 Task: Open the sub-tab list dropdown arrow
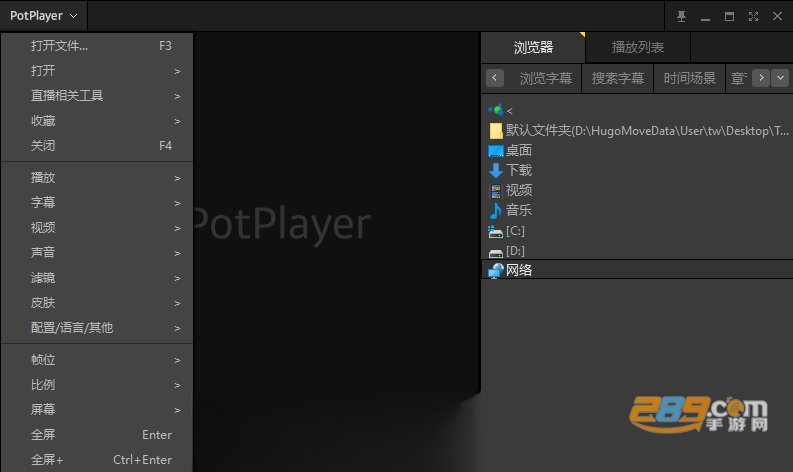tap(780, 78)
